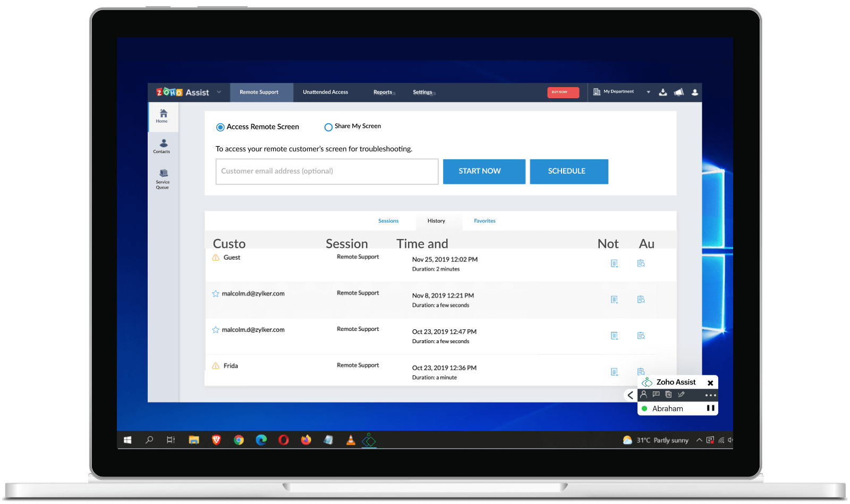Select Access Remote Screen option
The height and width of the screenshot is (504, 850).
click(220, 127)
